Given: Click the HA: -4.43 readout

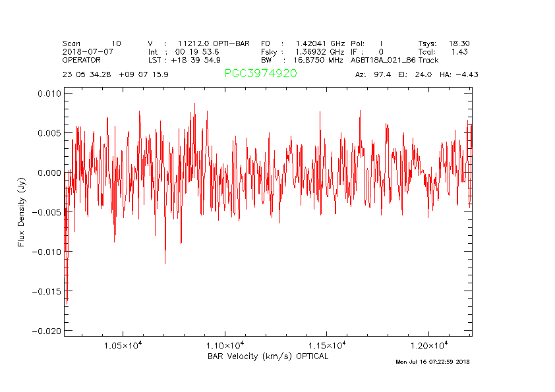Looking at the screenshot, I should coord(459,74).
